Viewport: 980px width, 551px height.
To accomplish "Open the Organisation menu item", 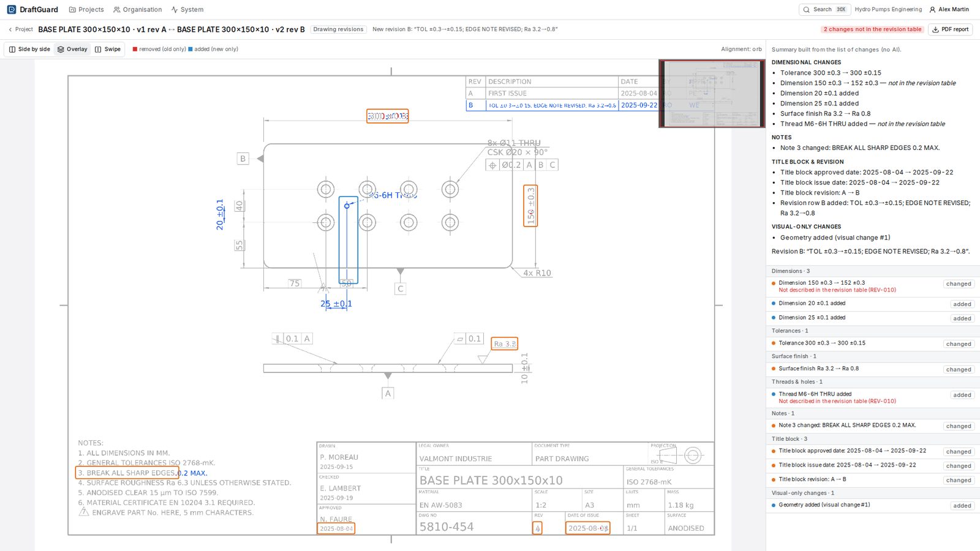I will [137, 9].
